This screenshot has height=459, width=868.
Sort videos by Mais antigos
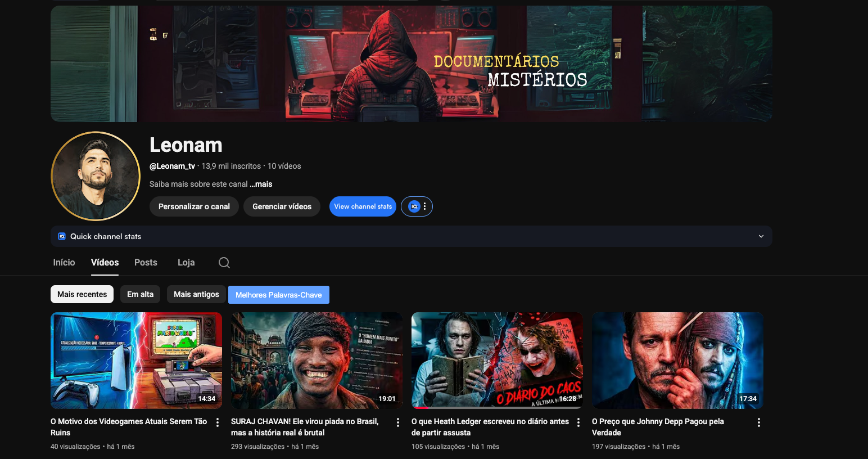click(197, 294)
